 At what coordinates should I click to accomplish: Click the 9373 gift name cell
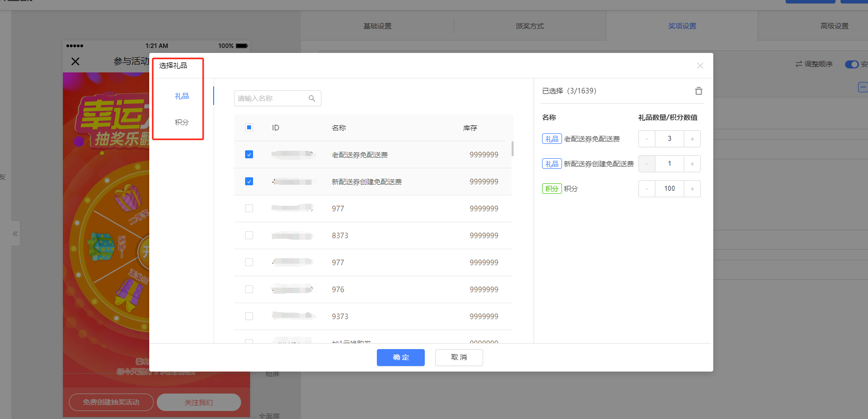pyautogui.click(x=340, y=317)
